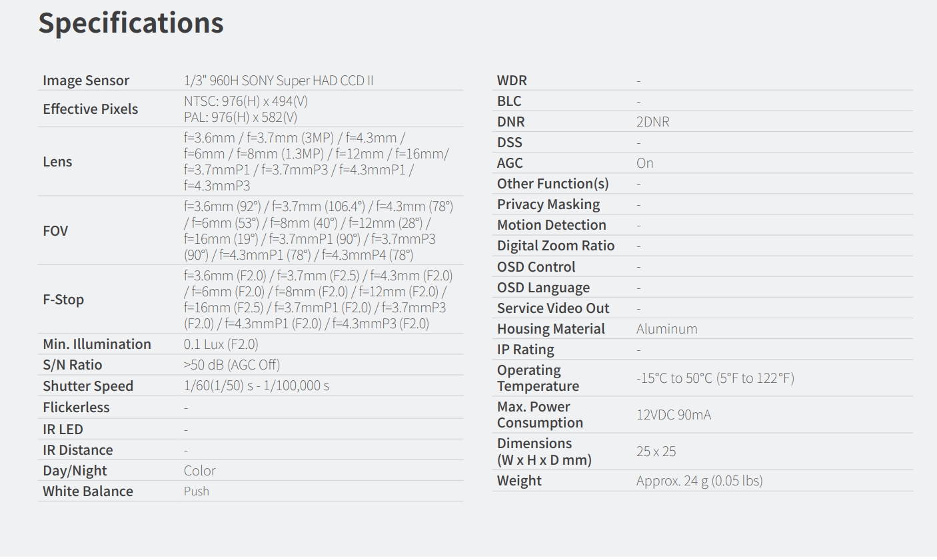Click the Privacy Masking label
937x560 pixels.
click(x=548, y=204)
